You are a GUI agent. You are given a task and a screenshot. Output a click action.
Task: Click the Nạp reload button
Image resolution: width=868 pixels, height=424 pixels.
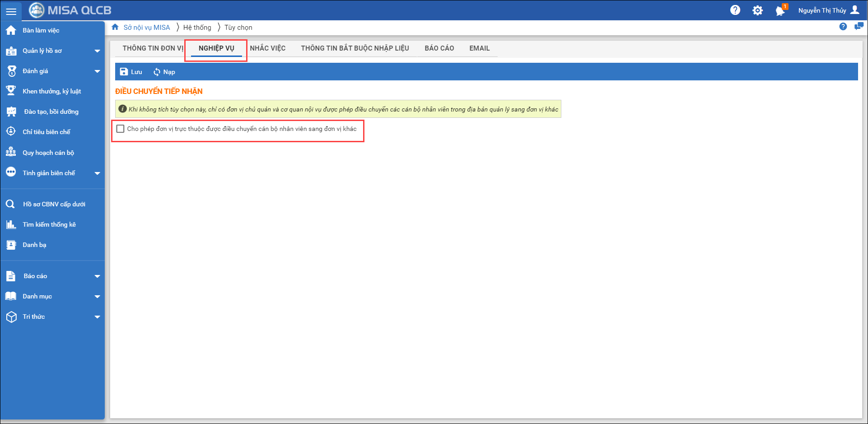[x=164, y=72]
